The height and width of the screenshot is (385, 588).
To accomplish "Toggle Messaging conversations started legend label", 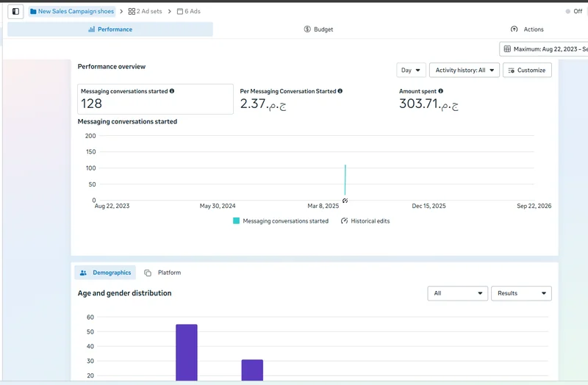I will [286, 221].
